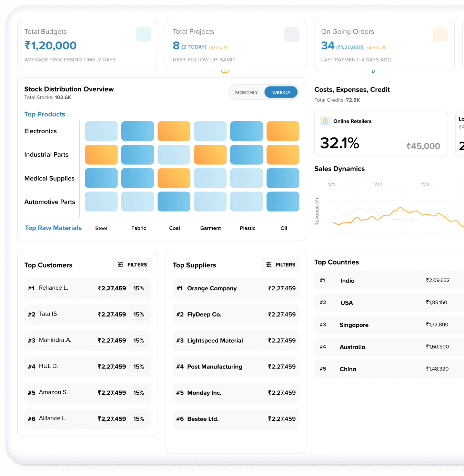464x476 pixels.
Task: Open the Orange Company supplier entry
Action: [x=235, y=288]
